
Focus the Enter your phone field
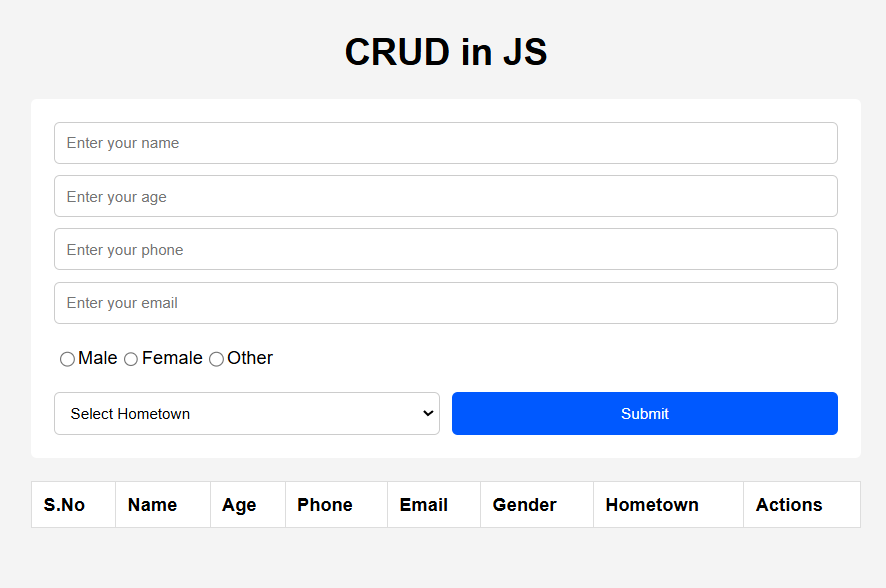coord(445,250)
